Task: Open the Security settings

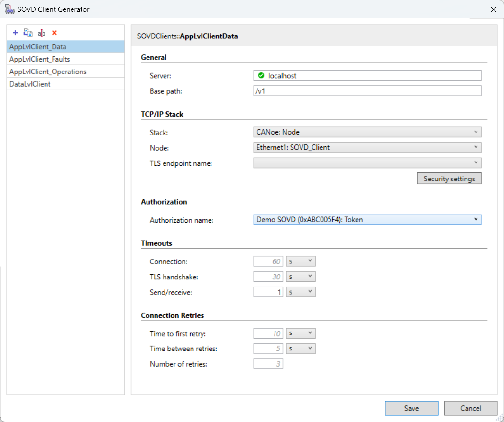Action: coord(449,179)
